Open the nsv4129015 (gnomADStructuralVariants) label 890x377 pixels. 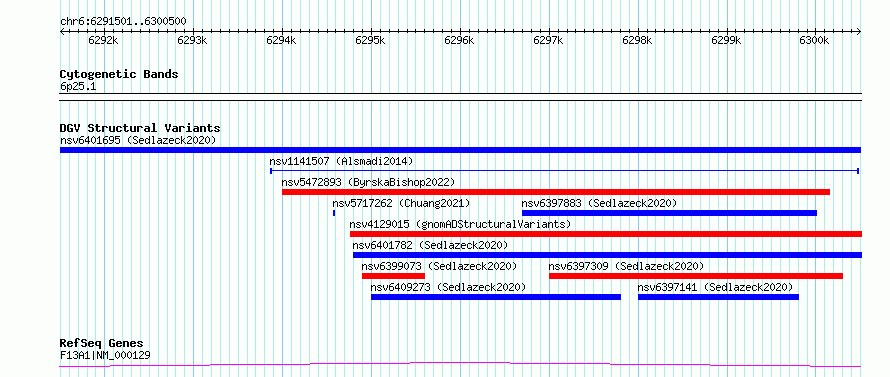[x=460, y=224]
